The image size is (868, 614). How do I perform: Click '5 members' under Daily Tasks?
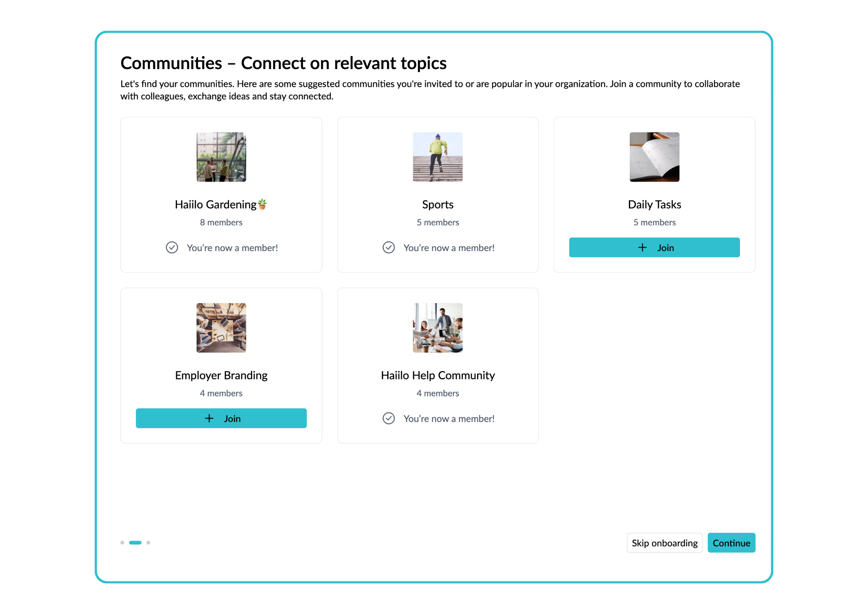coord(654,222)
